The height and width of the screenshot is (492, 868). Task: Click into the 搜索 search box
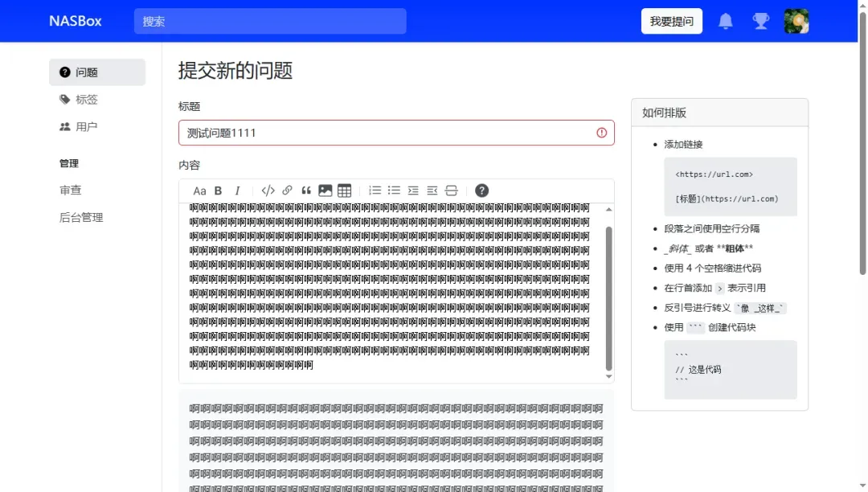pos(270,22)
